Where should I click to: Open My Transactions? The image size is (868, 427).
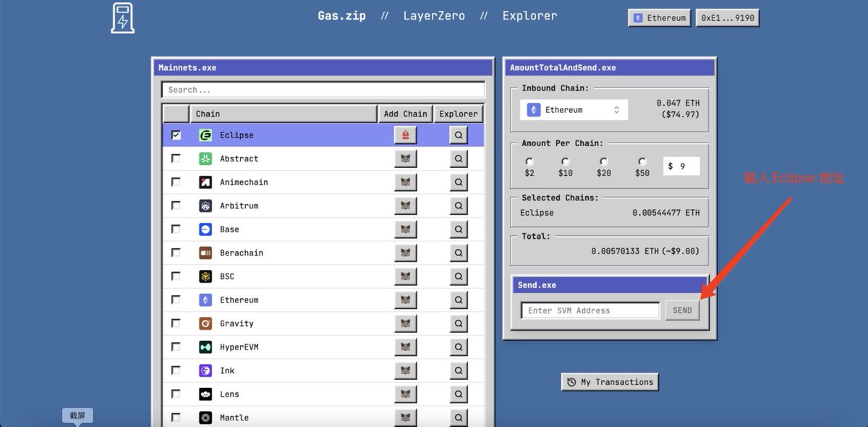[610, 382]
